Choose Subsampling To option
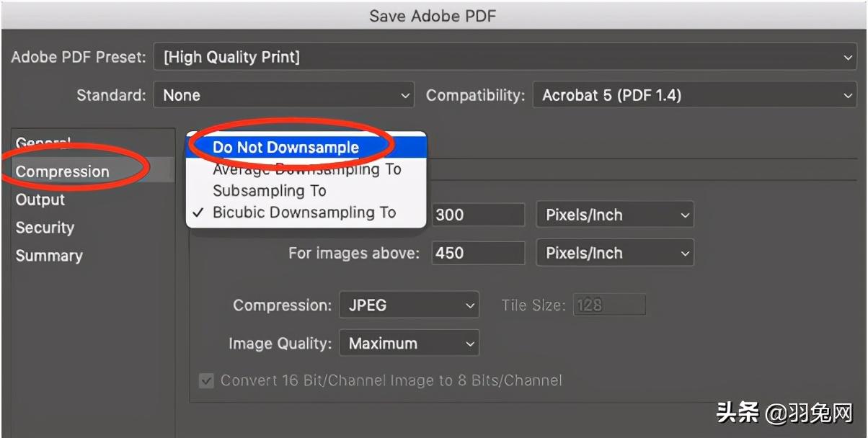The image size is (868, 438). 270,191
